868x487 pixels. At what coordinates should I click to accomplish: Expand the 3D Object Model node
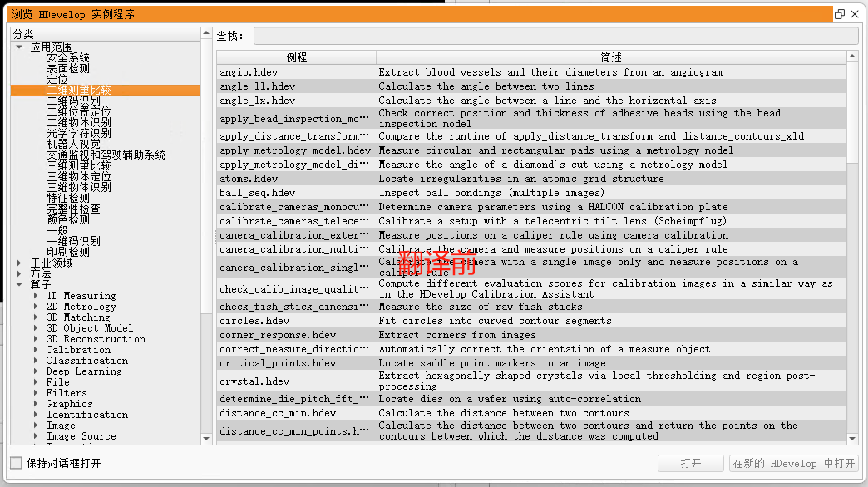click(x=36, y=327)
